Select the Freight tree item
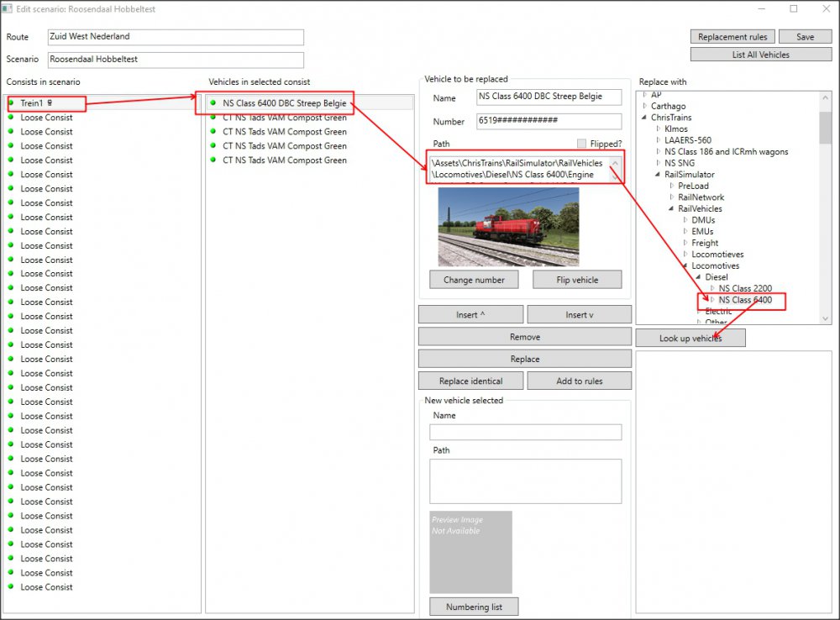Screen dimensions: 840x620 [x=704, y=243]
